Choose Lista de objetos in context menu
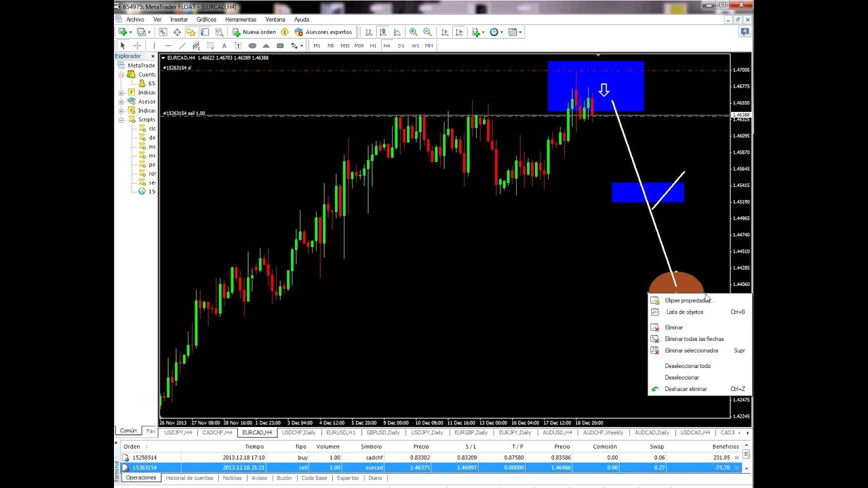868x488 pixels. (x=699, y=312)
